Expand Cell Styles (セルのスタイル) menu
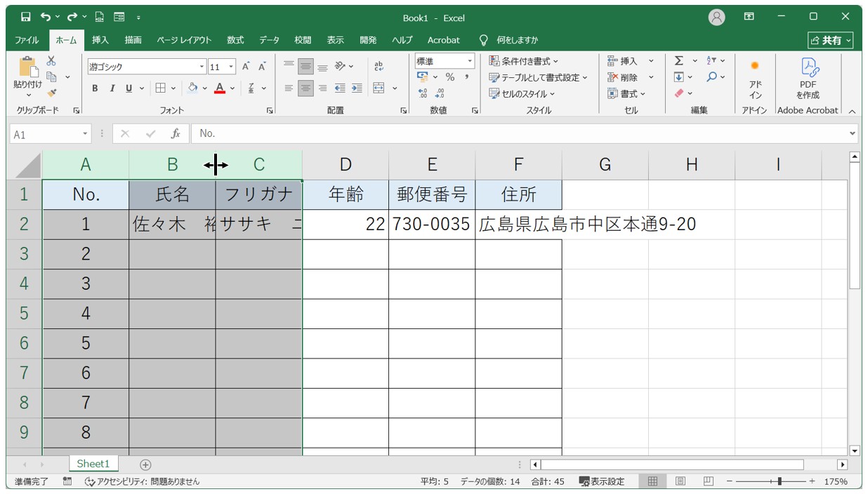Viewport: 868px width, 494px height. (522, 93)
